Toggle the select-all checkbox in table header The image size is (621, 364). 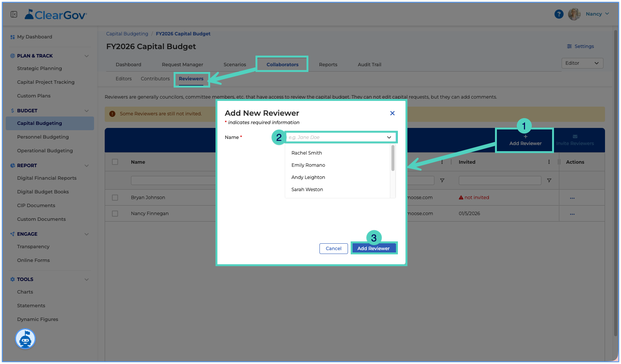115,162
